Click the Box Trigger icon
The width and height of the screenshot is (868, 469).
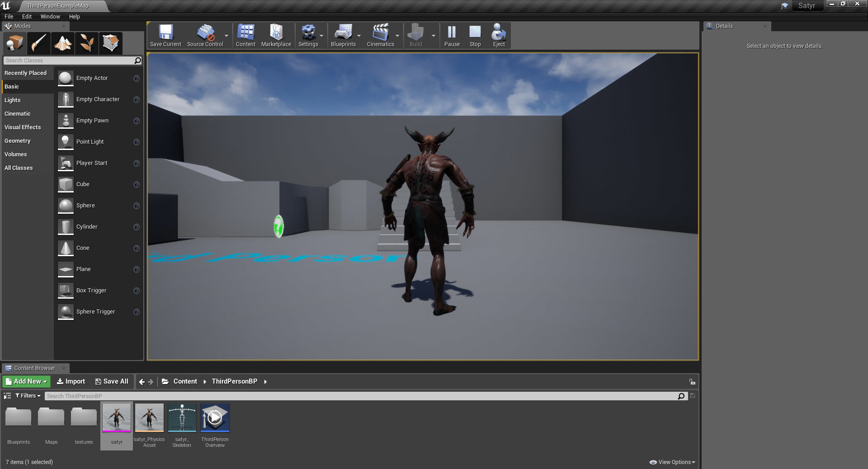[66, 291]
